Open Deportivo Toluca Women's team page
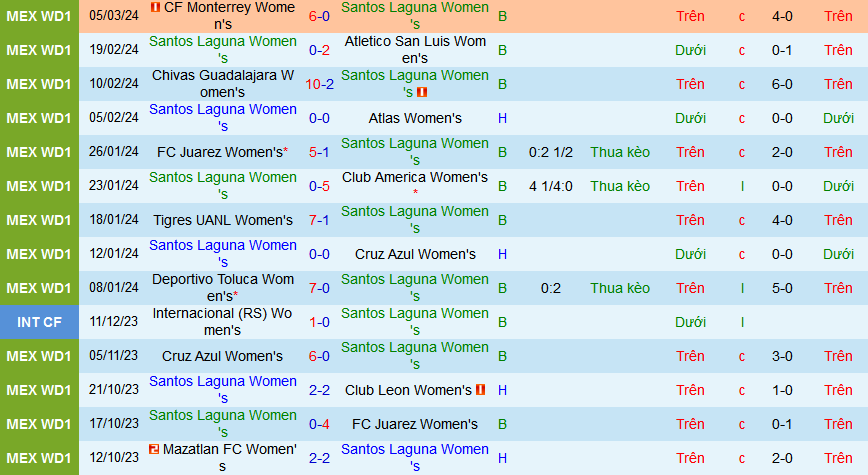 click(x=223, y=288)
